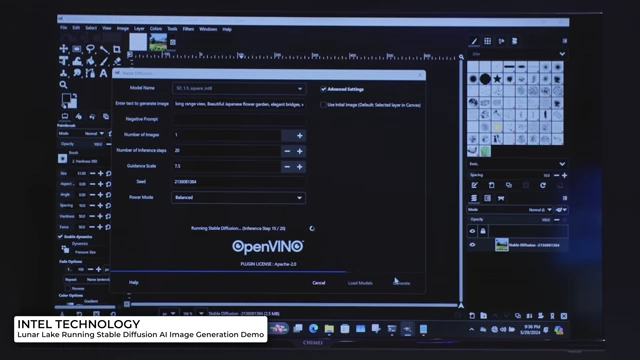Open the paintbrush Mode Normal dropdown

[82, 133]
